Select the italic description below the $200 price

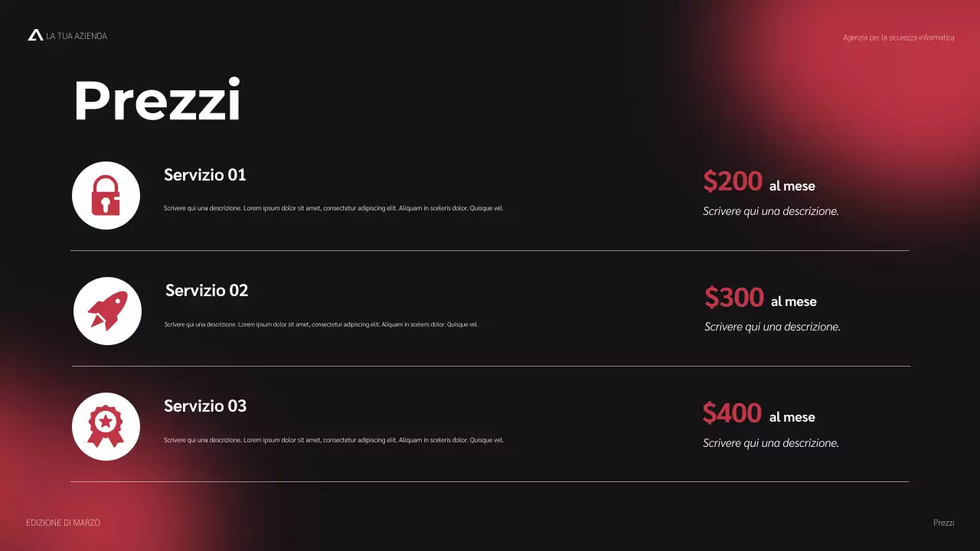(771, 211)
